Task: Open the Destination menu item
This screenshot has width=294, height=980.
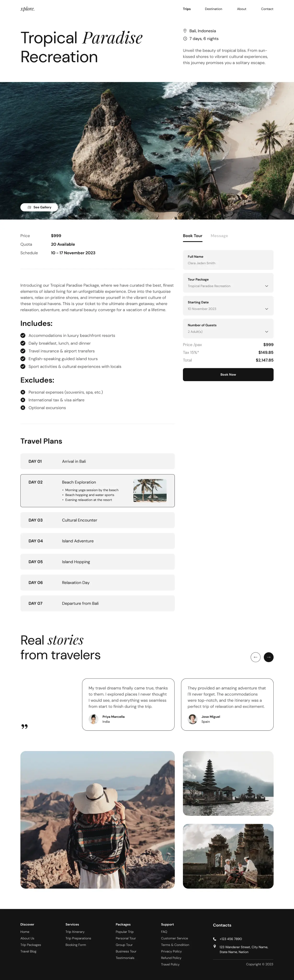Action: pos(213,9)
